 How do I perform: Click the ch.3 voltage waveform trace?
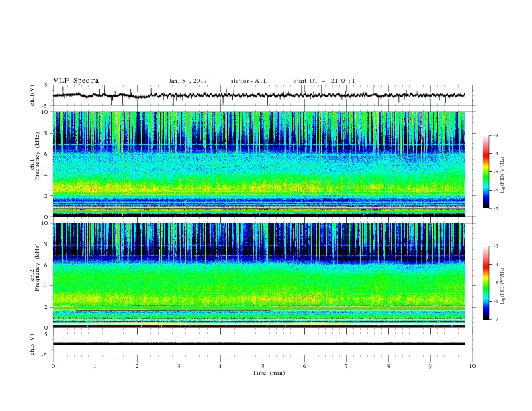[259, 344]
